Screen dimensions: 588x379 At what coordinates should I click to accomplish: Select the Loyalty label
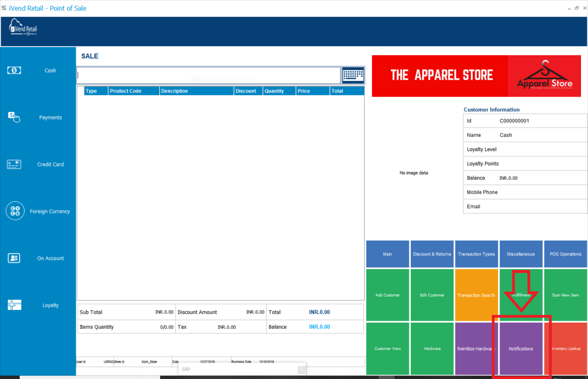coord(50,305)
